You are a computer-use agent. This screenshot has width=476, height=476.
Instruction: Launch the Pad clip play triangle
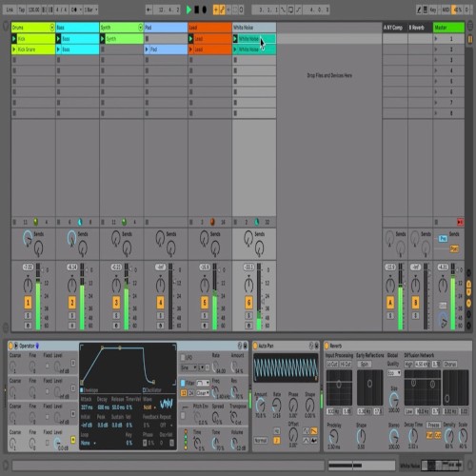(x=147, y=50)
